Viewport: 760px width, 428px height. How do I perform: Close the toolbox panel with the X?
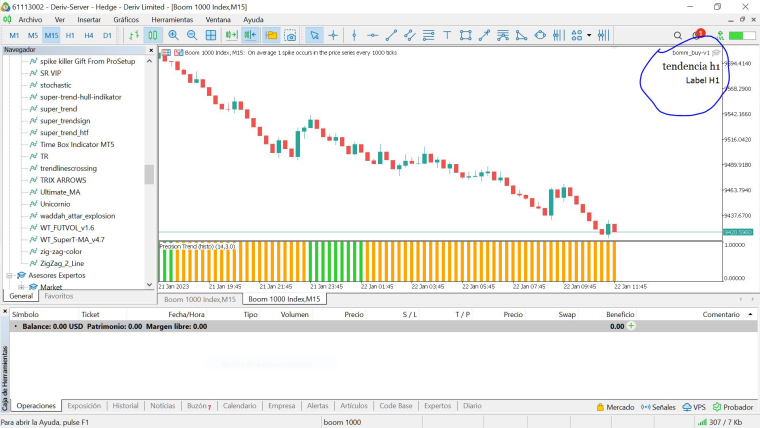click(5, 311)
